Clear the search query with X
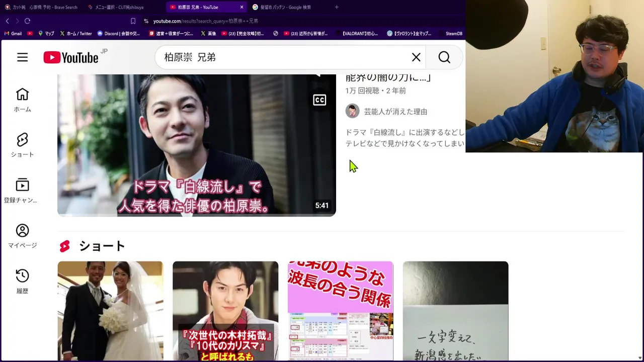 pyautogui.click(x=416, y=57)
